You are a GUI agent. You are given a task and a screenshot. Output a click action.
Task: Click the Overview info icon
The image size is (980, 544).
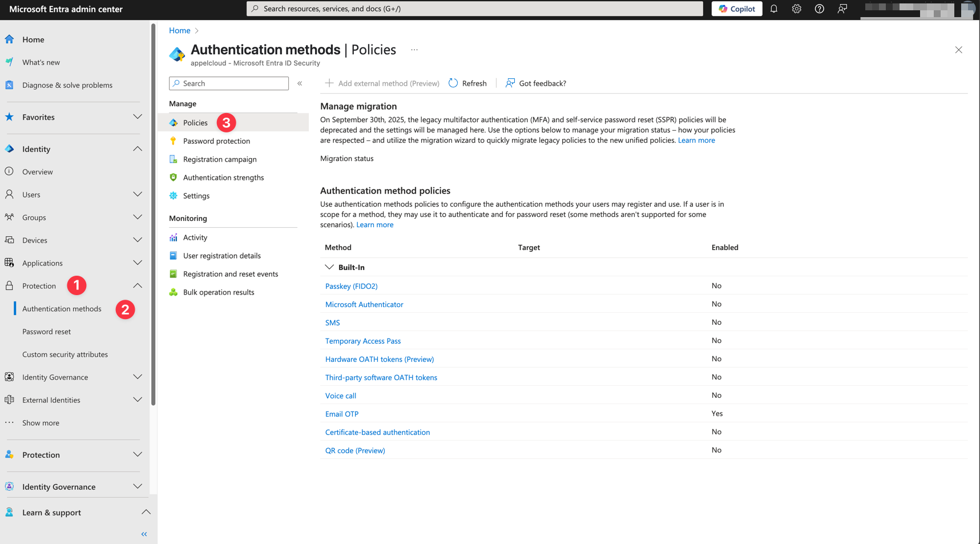(10, 172)
